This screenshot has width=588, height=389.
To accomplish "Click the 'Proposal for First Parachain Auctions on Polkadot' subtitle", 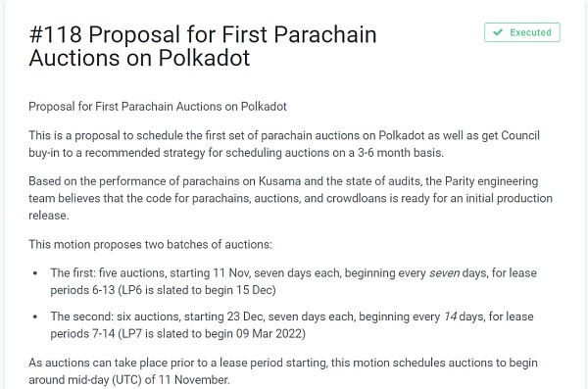I will (158, 107).
